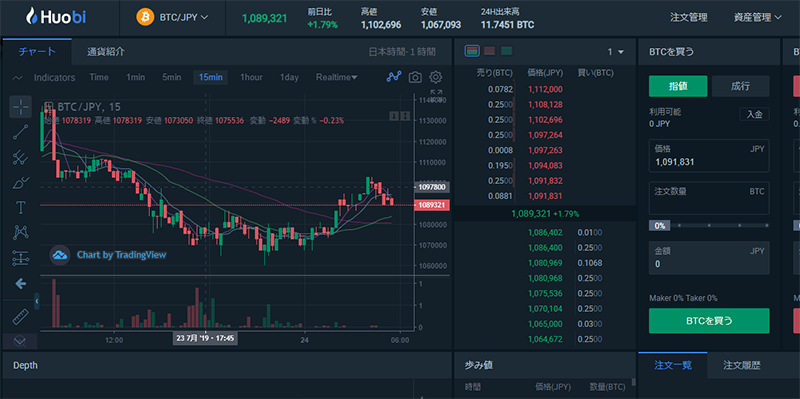The image size is (800, 399).
Task: Select the brush drawing tool
Action: click(20, 182)
